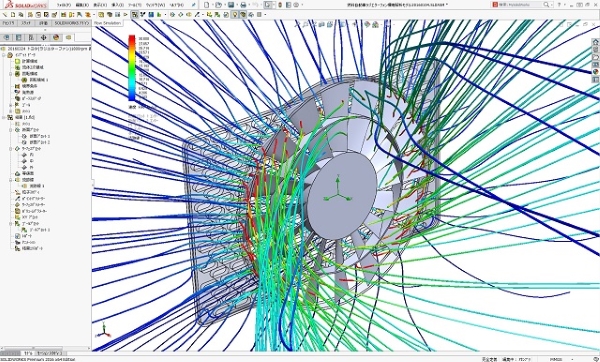Select the SOLIDWORKS アドイン tab

pos(72,23)
